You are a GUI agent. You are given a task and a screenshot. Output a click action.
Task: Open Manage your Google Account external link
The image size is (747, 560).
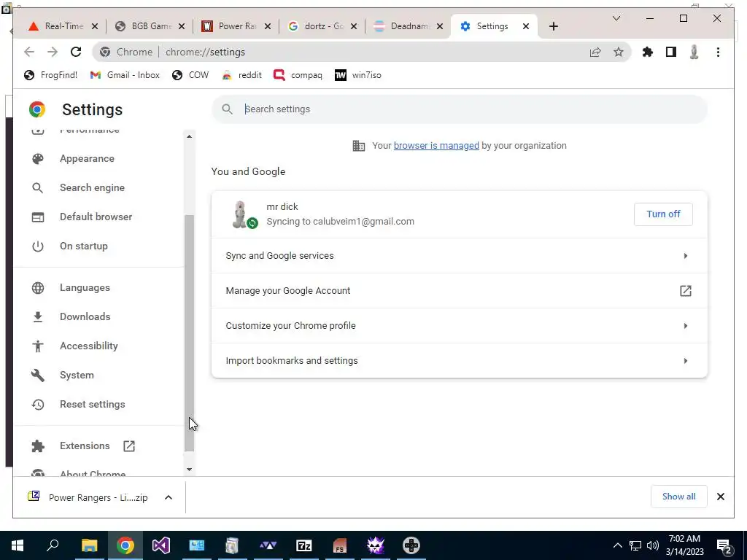pyautogui.click(x=685, y=291)
